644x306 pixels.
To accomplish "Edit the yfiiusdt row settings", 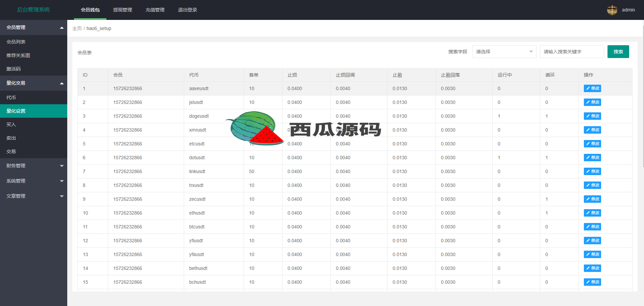I will point(592,254).
